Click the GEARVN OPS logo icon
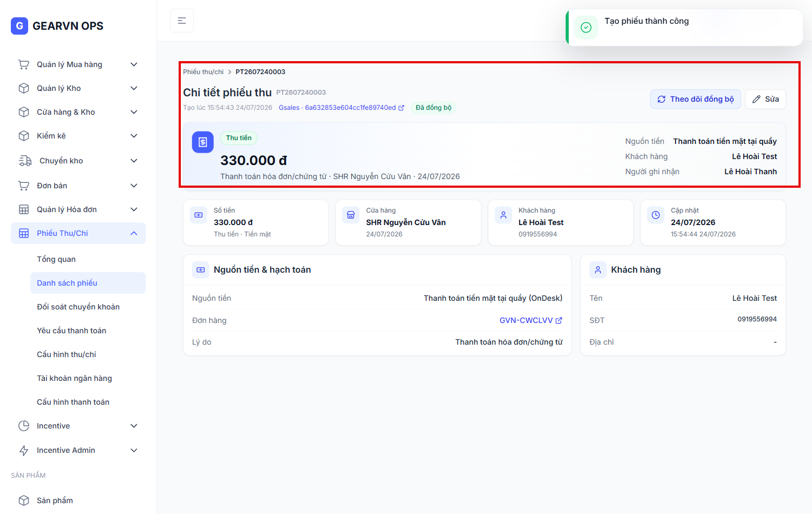The image size is (812, 514). 19,25
